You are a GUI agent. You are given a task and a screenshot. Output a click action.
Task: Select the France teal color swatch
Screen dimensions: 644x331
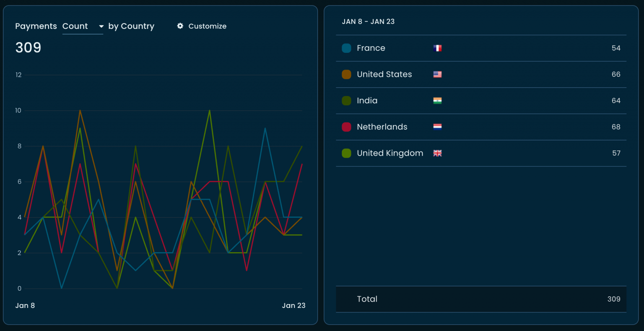346,48
